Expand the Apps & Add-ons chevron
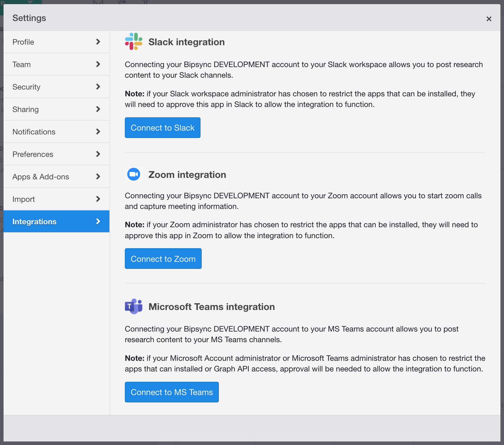 [98, 176]
